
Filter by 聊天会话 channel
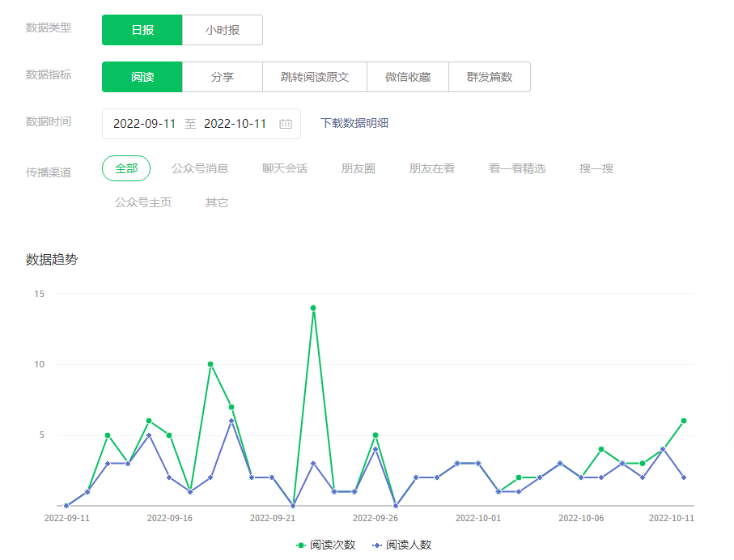[285, 168]
